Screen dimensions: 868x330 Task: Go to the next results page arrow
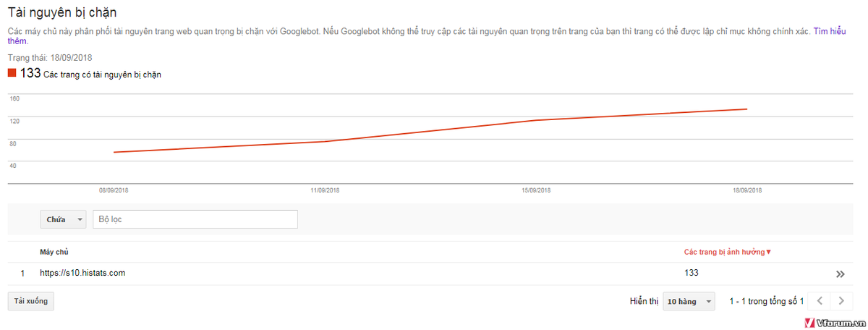point(841,301)
